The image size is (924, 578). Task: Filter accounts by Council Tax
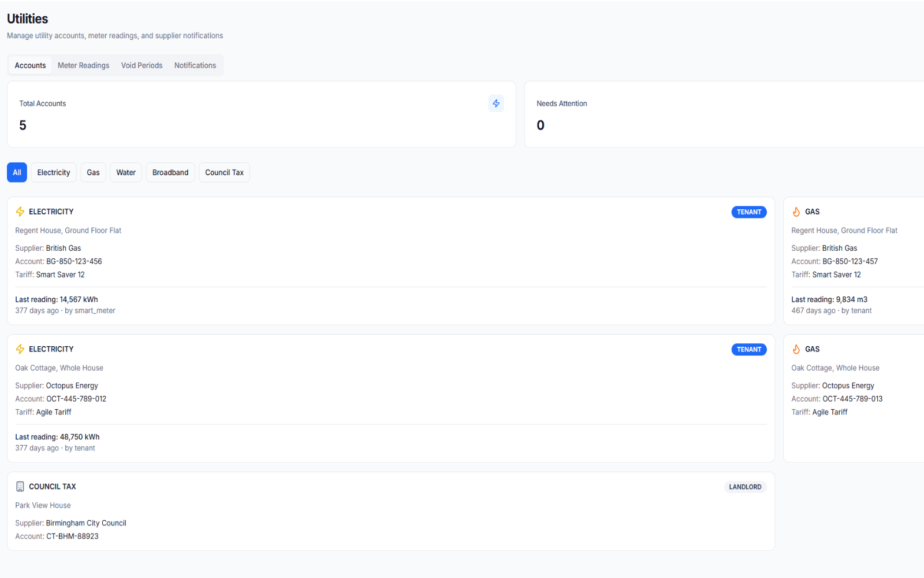tap(224, 172)
